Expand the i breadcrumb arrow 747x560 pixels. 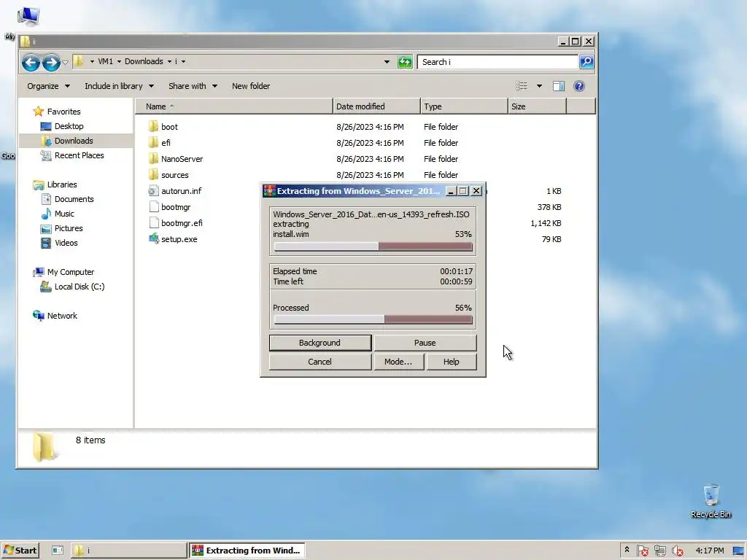tap(183, 61)
